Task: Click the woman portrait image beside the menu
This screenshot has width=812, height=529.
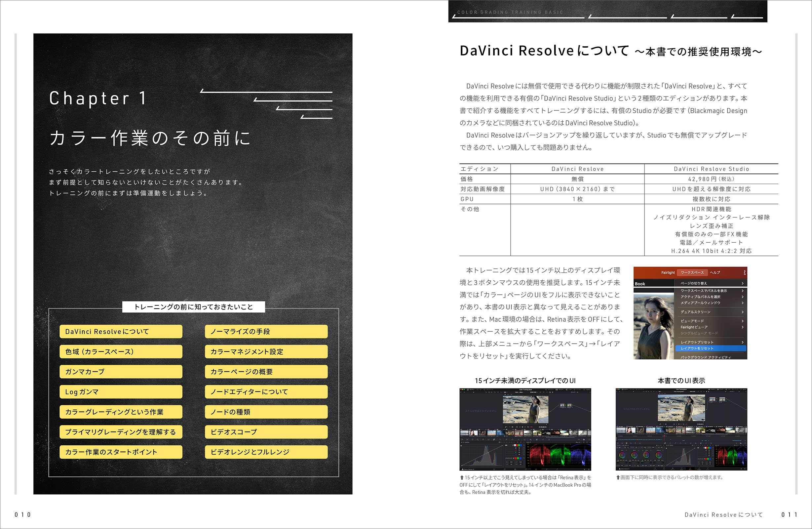Action: [x=654, y=326]
